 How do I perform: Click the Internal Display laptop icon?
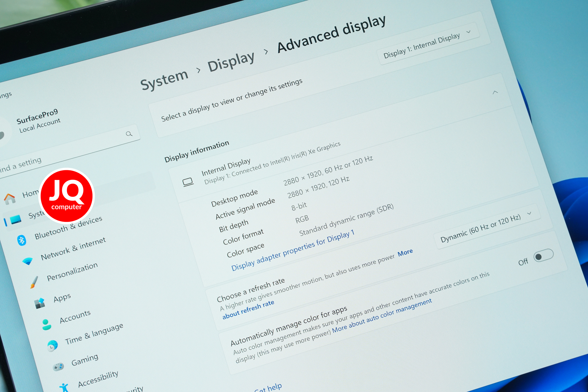point(188,182)
